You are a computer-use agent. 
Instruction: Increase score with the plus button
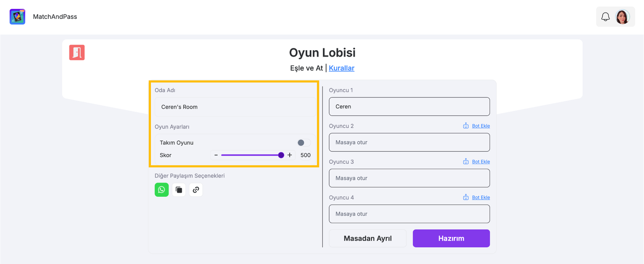coord(290,155)
